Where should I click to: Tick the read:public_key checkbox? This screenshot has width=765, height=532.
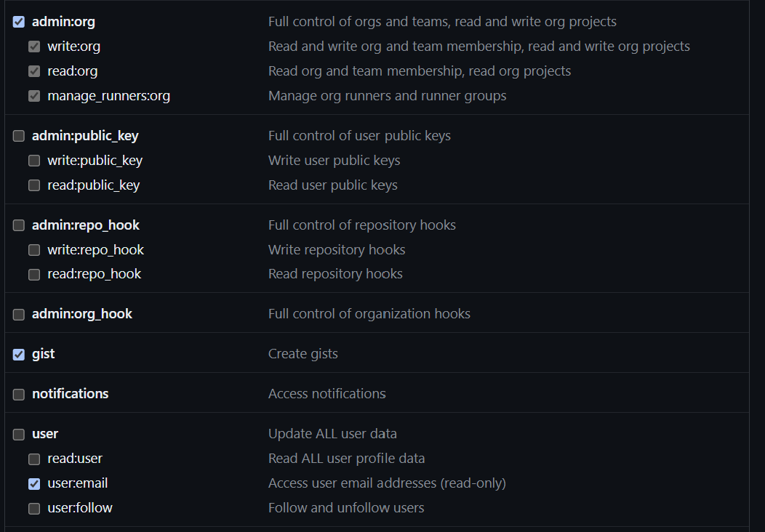(34, 185)
